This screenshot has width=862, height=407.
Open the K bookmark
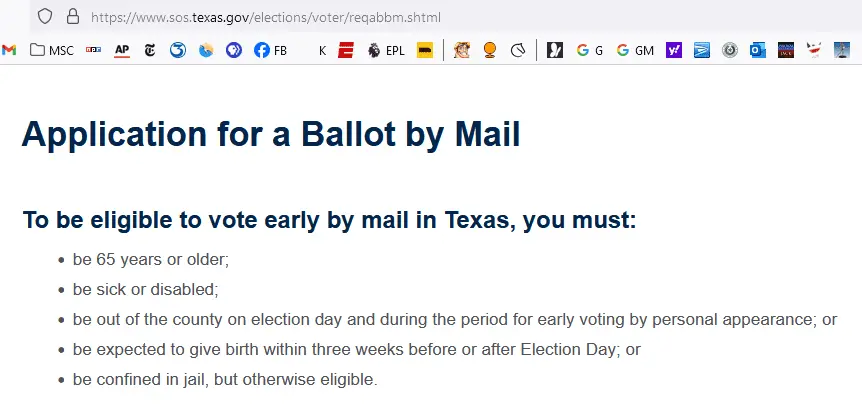(322, 49)
